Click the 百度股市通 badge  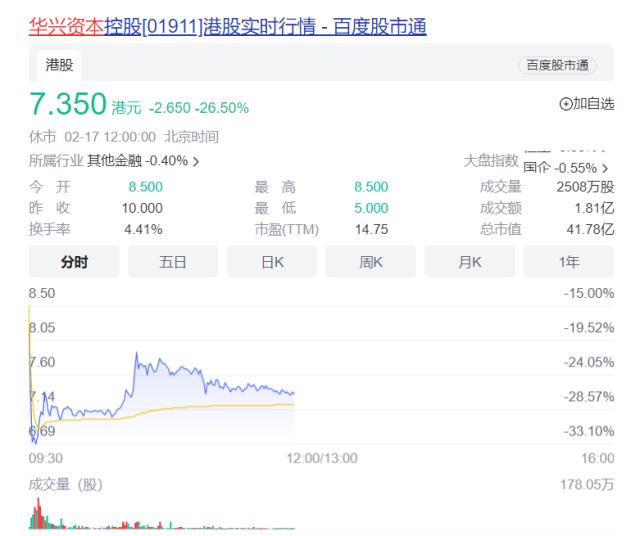(x=557, y=65)
